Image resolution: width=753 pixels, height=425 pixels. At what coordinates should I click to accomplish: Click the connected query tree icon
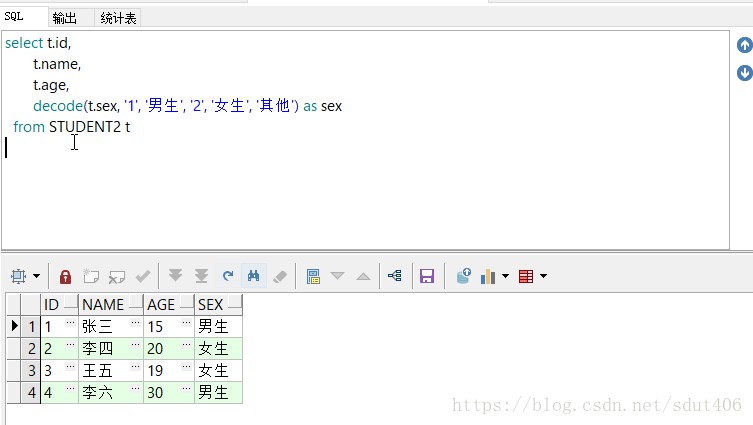(x=395, y=276)
